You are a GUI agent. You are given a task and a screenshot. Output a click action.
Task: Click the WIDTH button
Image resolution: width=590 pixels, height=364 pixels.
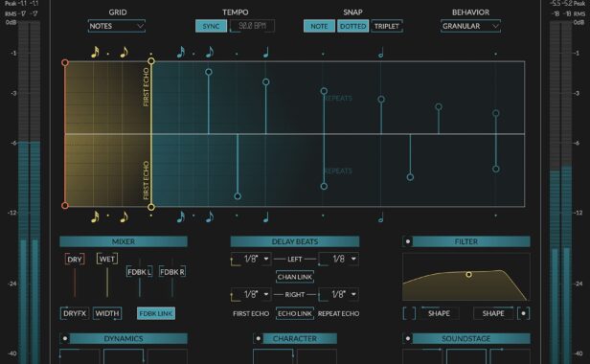coord(107,313)
